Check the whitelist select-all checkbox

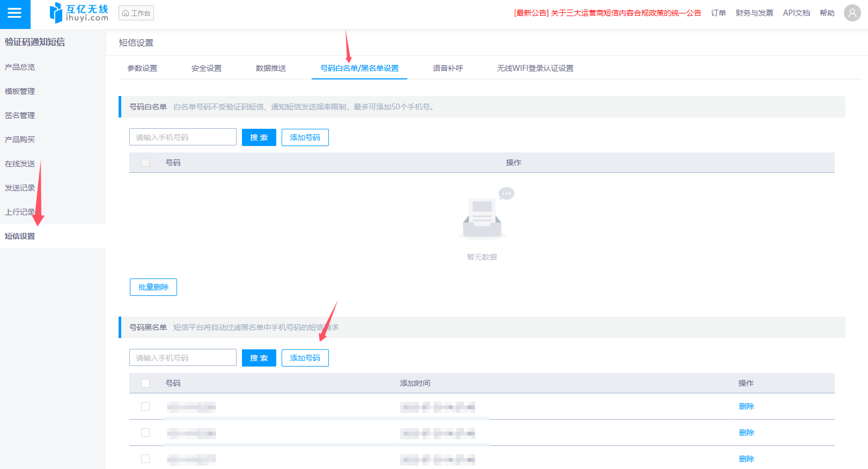coord(145,163)
